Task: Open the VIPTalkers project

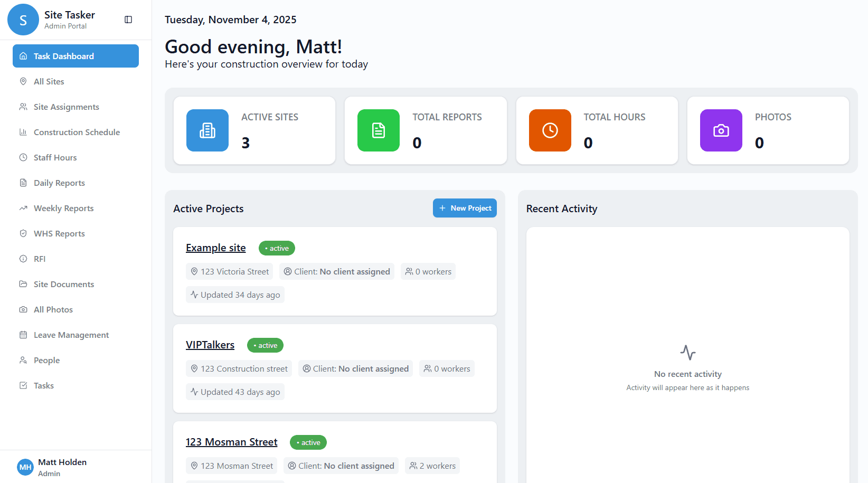Action: 210,345
